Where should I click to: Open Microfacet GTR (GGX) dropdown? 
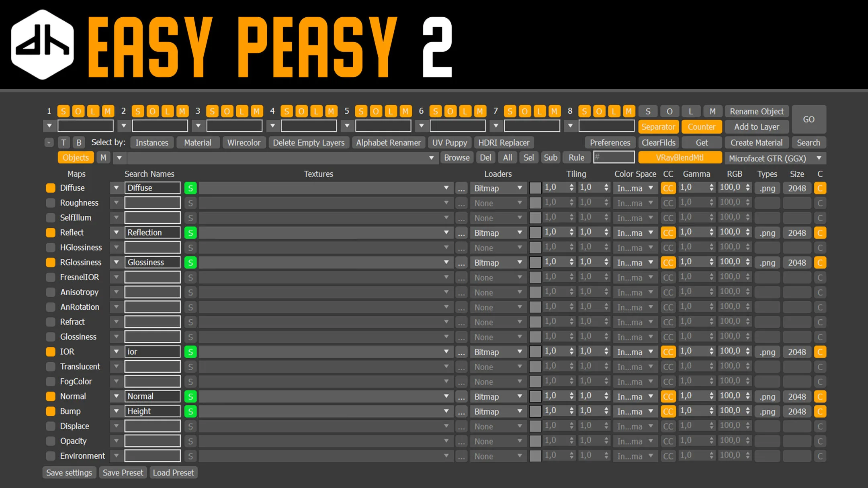(x=775, y=158)
